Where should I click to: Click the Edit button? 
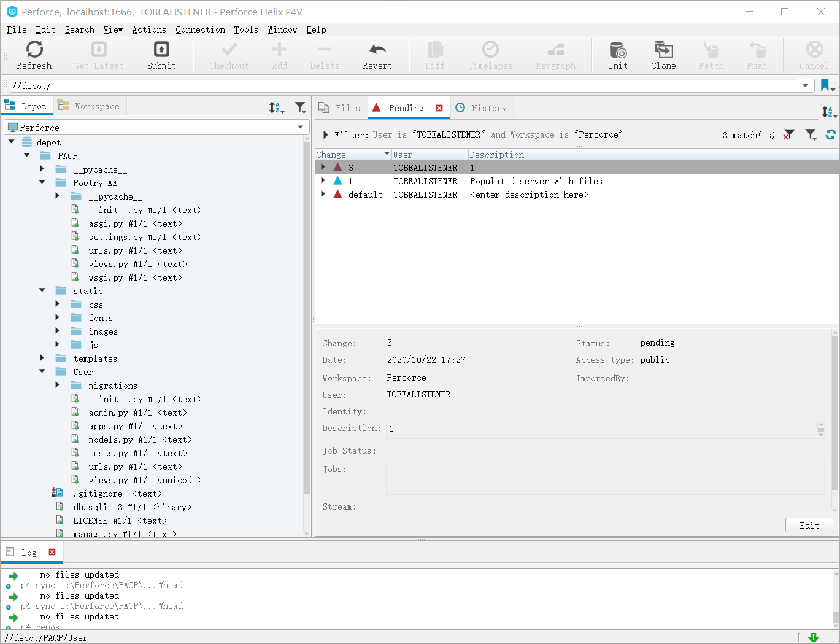(x=809, y=525)
